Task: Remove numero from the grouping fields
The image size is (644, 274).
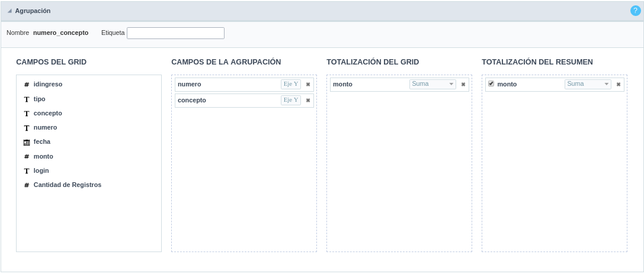Action: (x=308, y=85)
